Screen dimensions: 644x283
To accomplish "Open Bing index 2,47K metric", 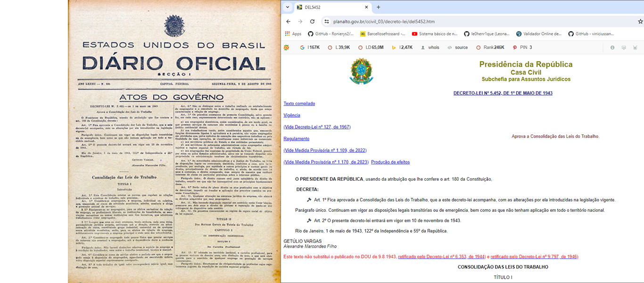I will [x=402, y=48].
